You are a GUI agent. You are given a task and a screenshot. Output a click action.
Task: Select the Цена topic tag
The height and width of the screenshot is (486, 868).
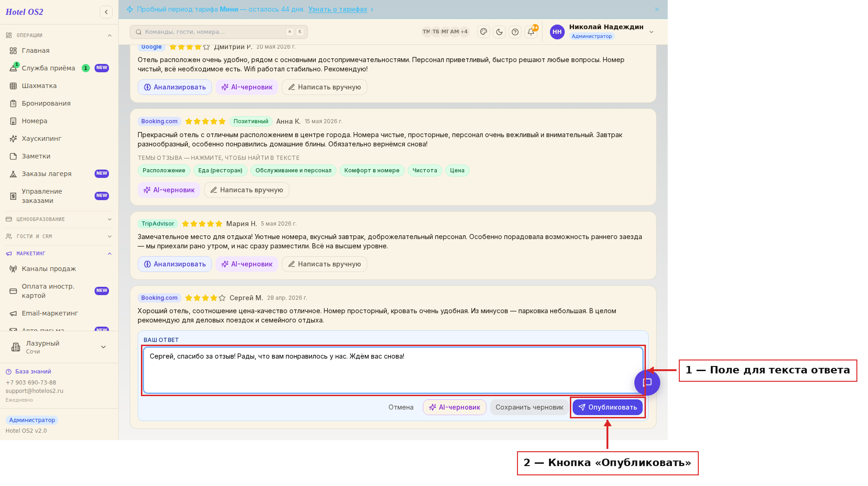pos(457,170)
